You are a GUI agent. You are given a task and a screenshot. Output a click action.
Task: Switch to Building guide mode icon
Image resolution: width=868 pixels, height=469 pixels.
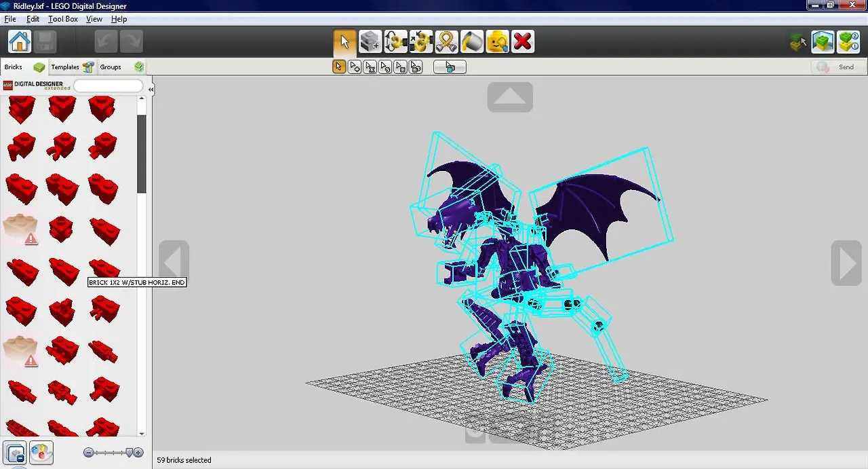[848, 42]
